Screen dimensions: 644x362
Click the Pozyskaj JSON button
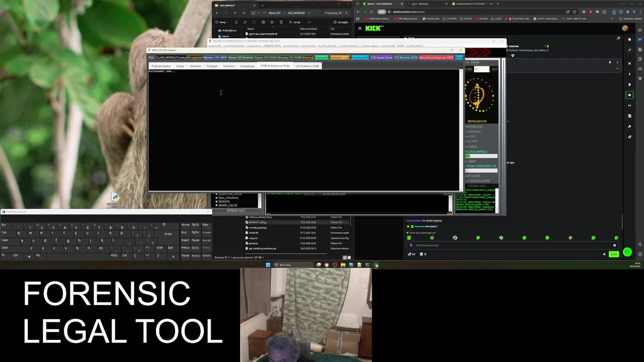point(360,57)
